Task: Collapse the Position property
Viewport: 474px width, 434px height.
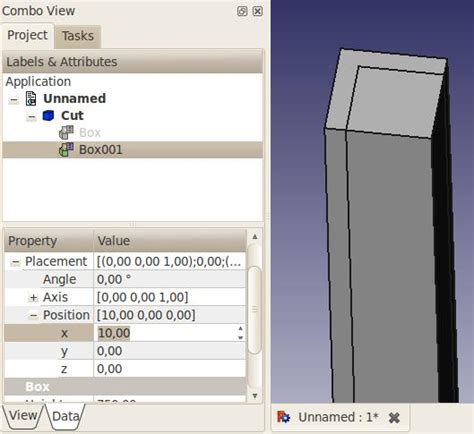Action: click(x=33, y=315)
